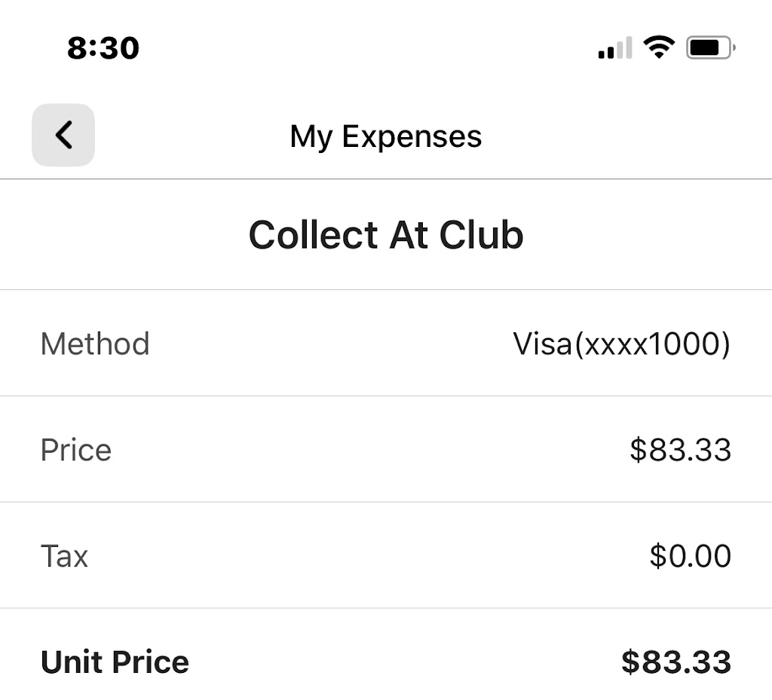772x700 pixels.
Task: Tap the bold $83.33 Unit Price amount
Action: [x=675, y=662]
